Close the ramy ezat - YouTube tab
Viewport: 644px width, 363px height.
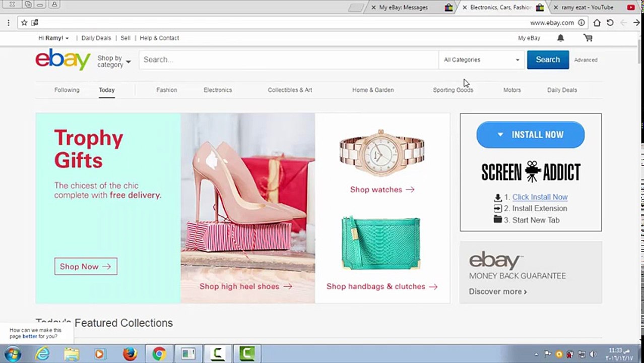(x=555, y=8)
